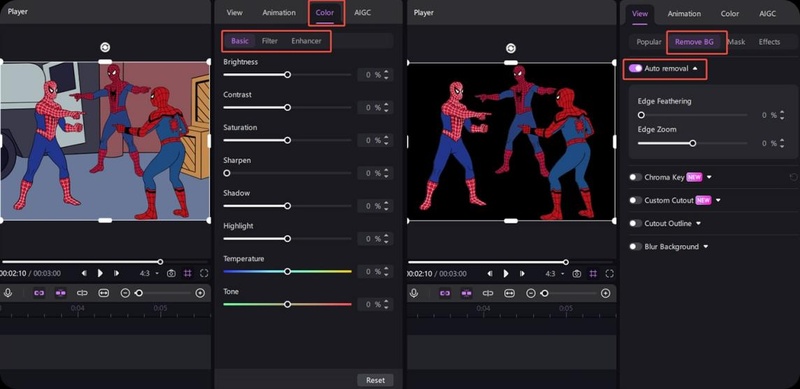Collapse the Auto removal section arrow

[695, 68]
